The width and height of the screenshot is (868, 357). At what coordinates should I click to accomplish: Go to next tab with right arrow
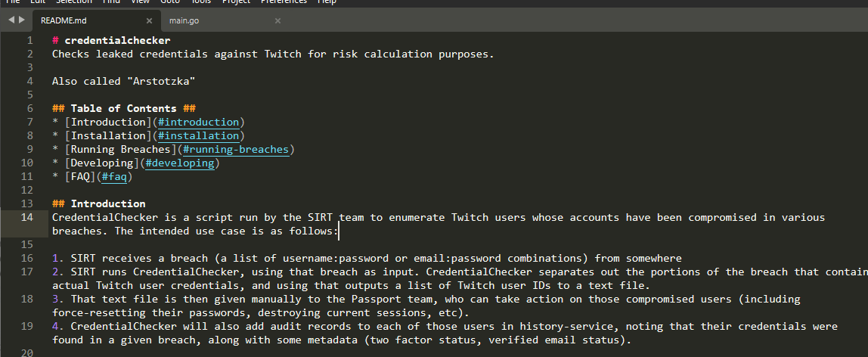[x=22, y=20]
